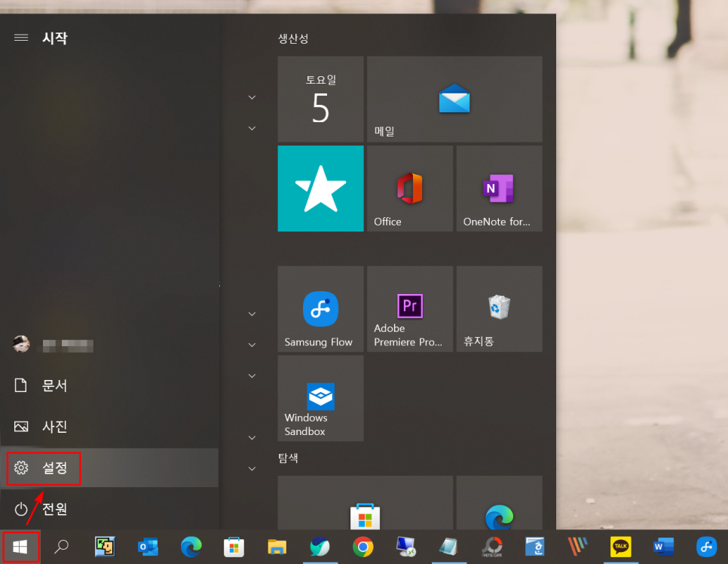Screen dimensions: 728x564
Task: Open the striped W icon in the taskbar
Action: (577, 547)
